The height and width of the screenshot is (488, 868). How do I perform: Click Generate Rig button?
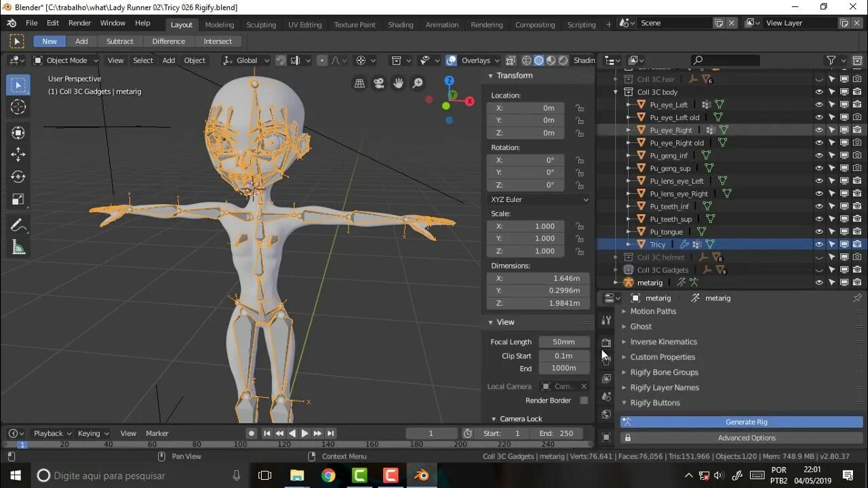pos(742,422)
